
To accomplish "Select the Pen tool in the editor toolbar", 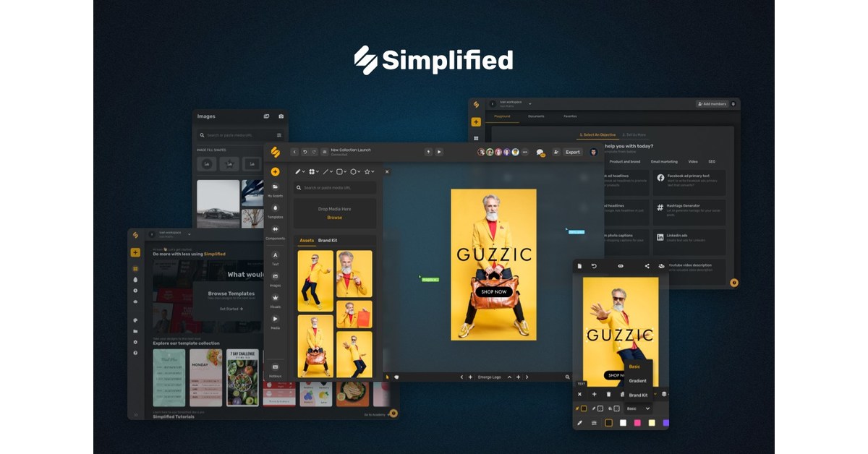I will click(x=298, y=172).
